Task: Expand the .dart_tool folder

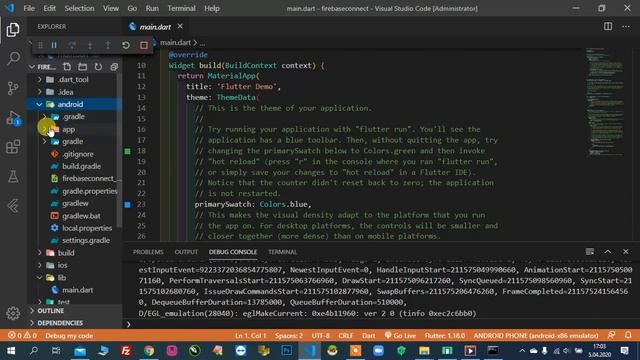Action: (40, 79)
